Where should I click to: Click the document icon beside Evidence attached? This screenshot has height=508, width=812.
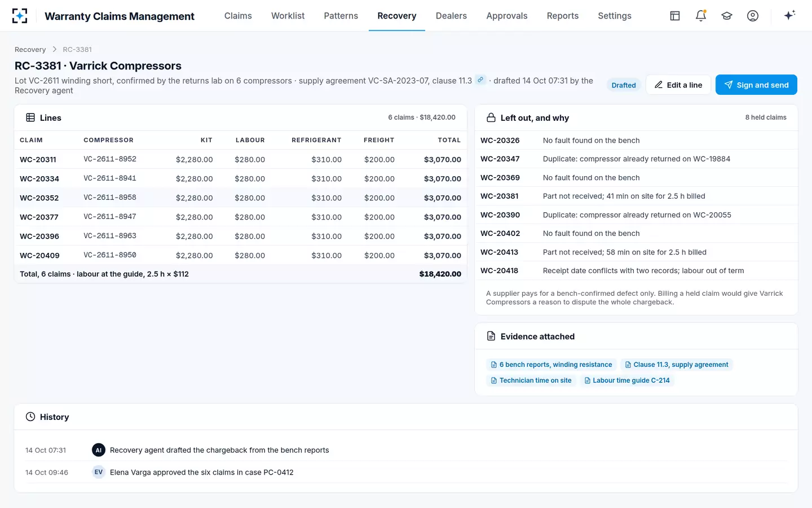[491, 336]
